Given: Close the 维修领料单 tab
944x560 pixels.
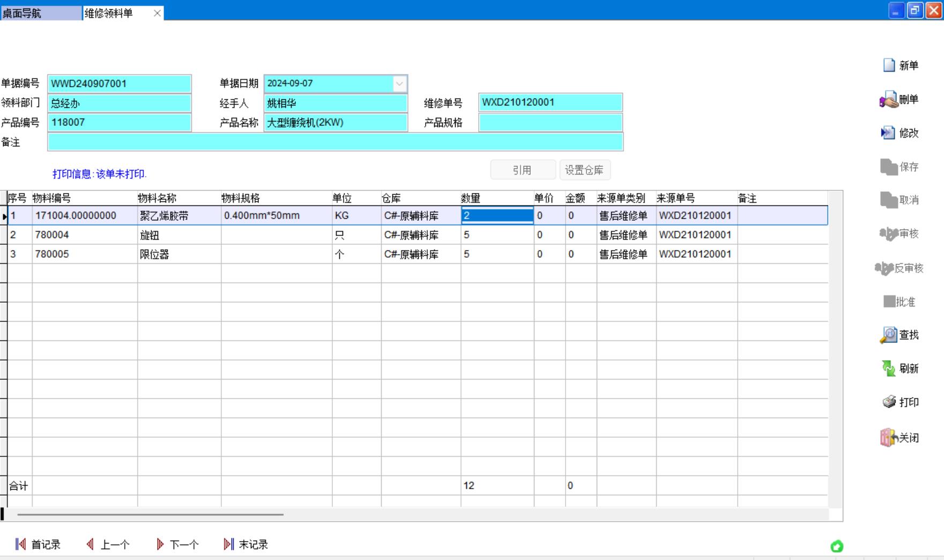Looking at the screenshot, I should [x=157, y=13].
